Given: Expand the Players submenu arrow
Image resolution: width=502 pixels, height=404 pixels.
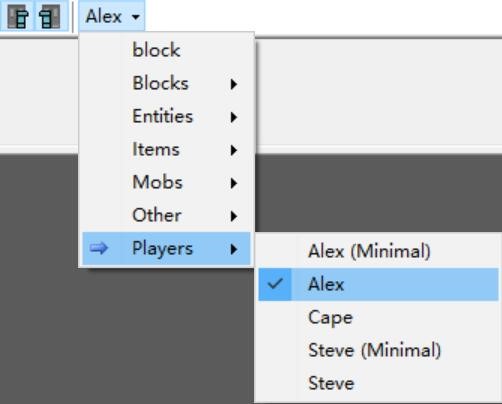Looking at the screenshot, I should (x=234, y=249).
